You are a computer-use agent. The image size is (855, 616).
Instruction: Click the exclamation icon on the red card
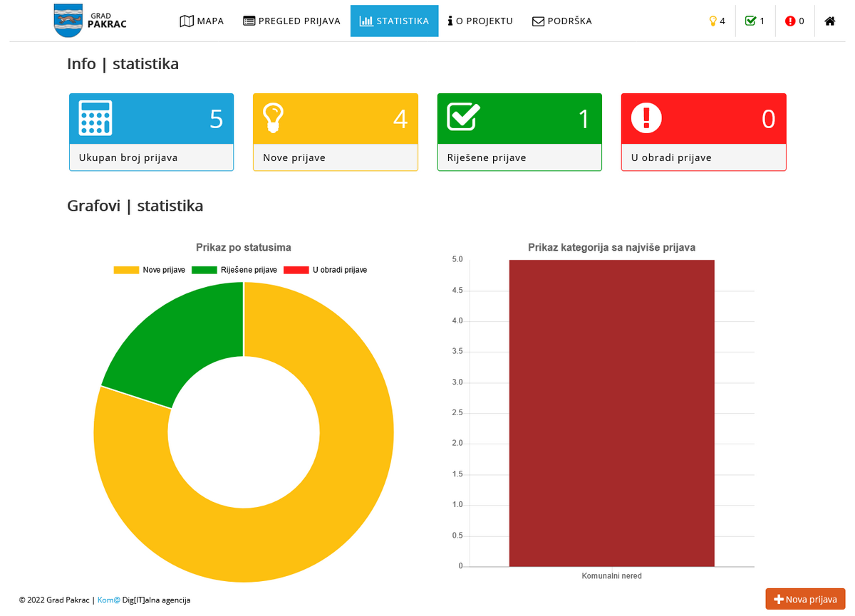coord(646,118)
